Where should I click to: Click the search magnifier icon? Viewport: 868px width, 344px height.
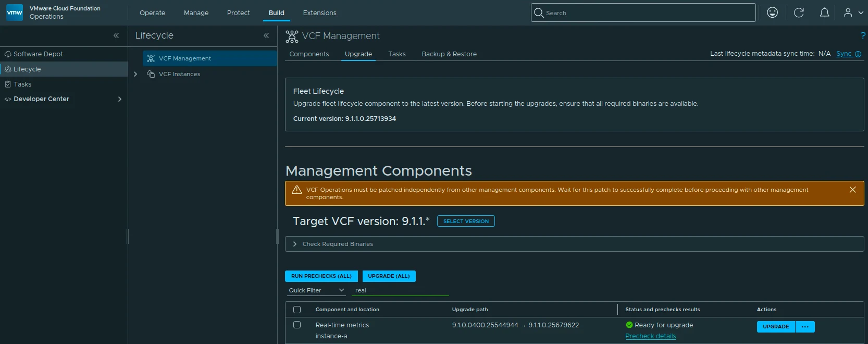click(x=539, y=13)
